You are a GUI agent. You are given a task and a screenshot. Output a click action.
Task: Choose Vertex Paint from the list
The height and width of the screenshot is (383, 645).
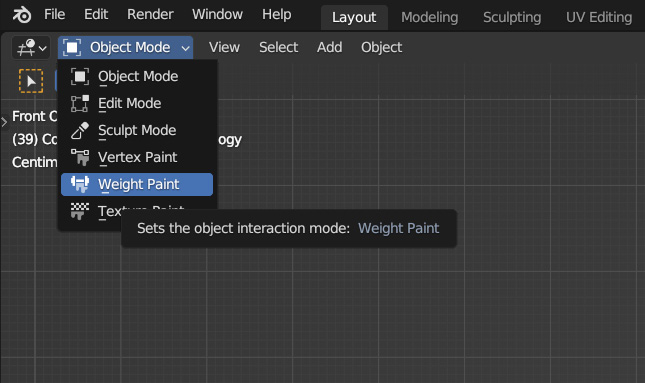tap(137, 157)
